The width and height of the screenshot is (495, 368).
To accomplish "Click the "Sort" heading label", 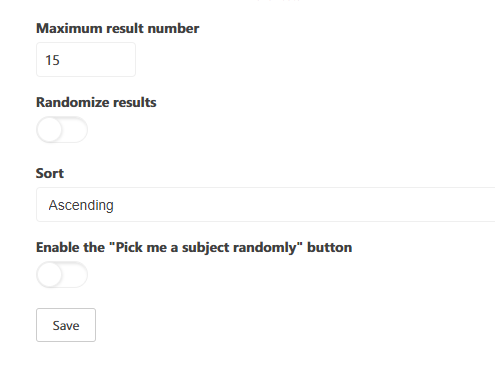I will point(50,173).
